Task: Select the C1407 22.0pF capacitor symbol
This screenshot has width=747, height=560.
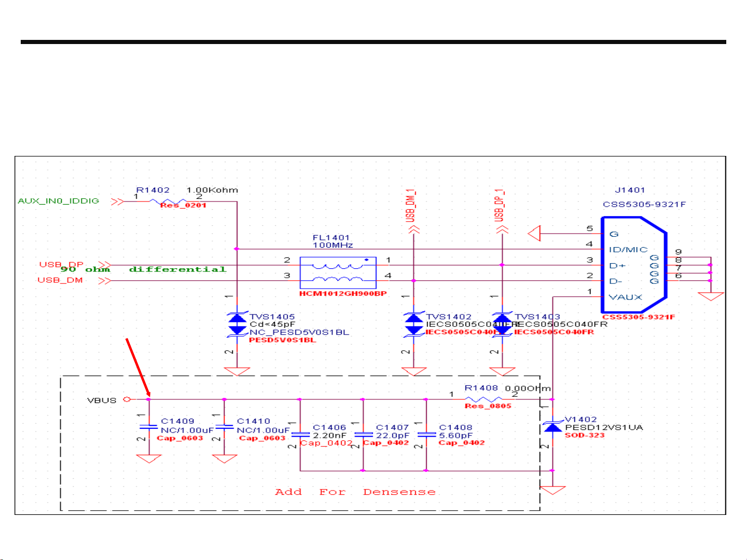Action: [x=363, y=435]
